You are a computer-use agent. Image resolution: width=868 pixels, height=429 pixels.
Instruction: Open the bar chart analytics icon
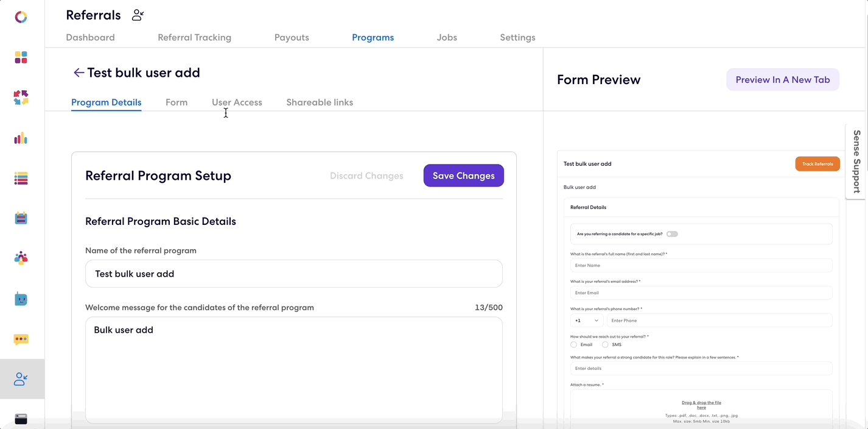21,138
